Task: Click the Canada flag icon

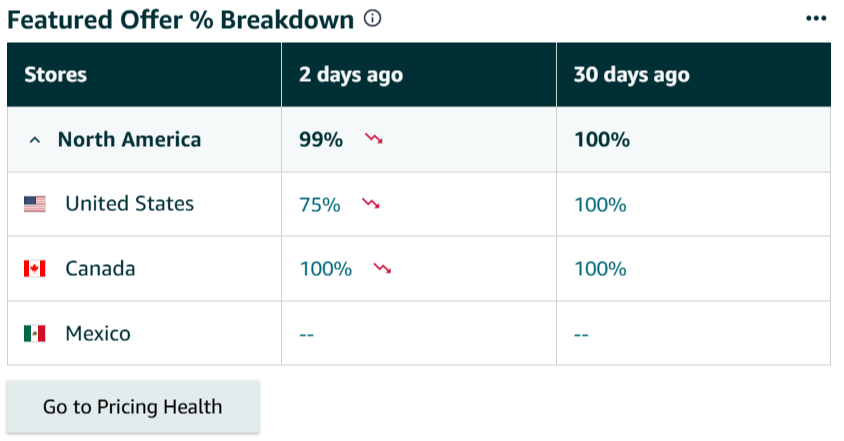Action: (35, 269)
